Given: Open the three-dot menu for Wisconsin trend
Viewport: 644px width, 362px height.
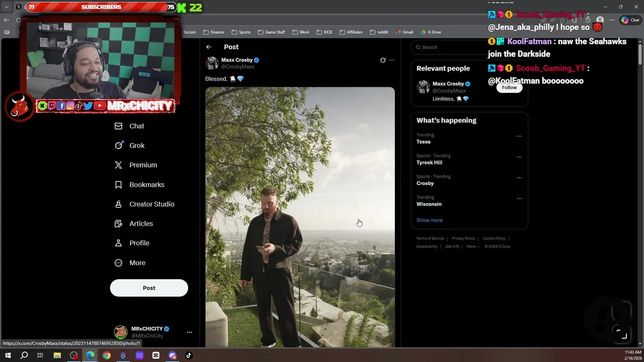Looking at the screenshot, I should [519, 199].
